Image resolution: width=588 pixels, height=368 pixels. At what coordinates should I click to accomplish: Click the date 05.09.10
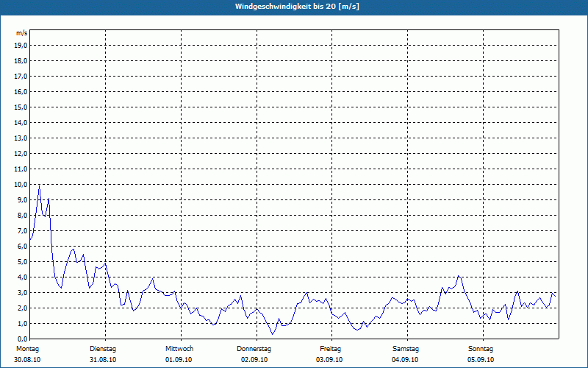481,360
